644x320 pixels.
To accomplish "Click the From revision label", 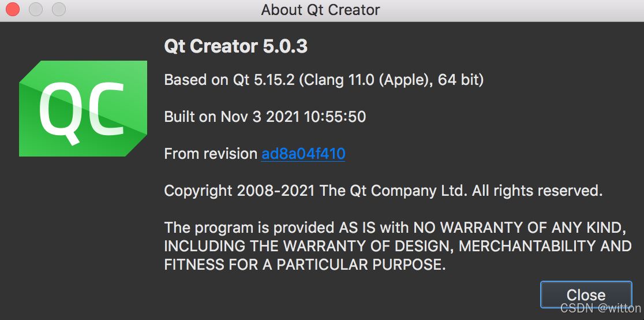I will (x=211, y=154).
